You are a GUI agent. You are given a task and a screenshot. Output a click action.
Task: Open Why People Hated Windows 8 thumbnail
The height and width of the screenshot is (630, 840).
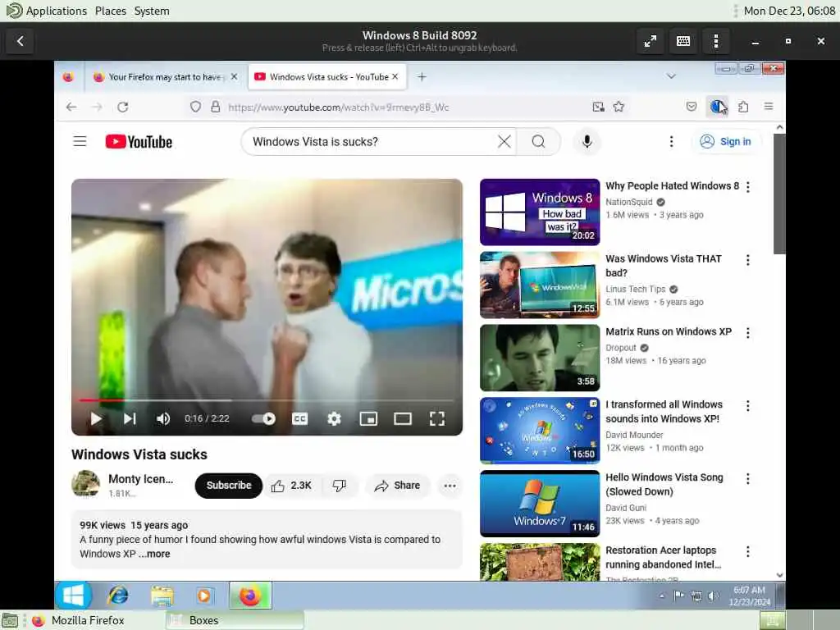(x=540, y=212)
